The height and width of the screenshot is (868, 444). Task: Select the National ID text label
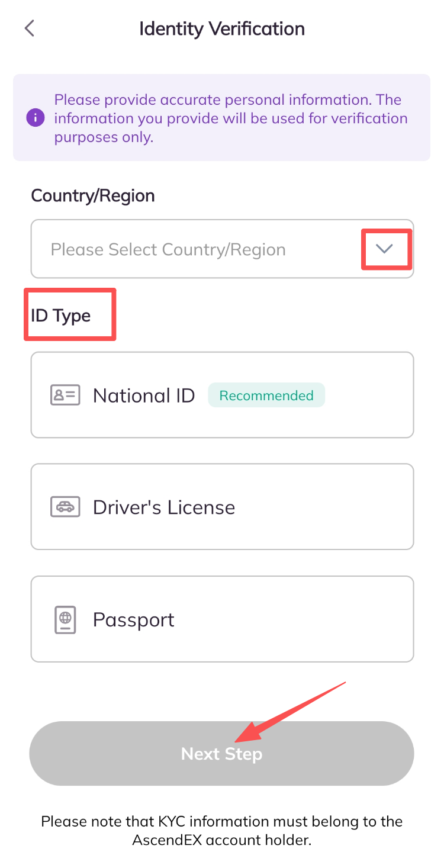click(x=144, y=395)
